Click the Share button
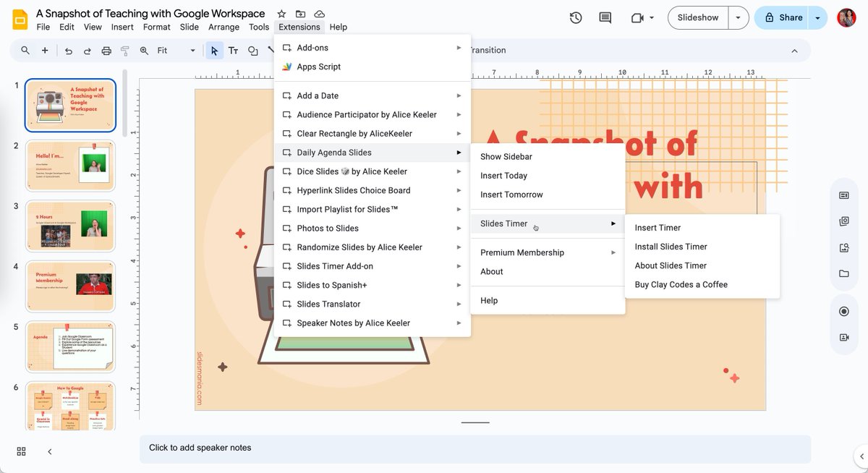Screen dimensions: 868x473 point(782,17)
